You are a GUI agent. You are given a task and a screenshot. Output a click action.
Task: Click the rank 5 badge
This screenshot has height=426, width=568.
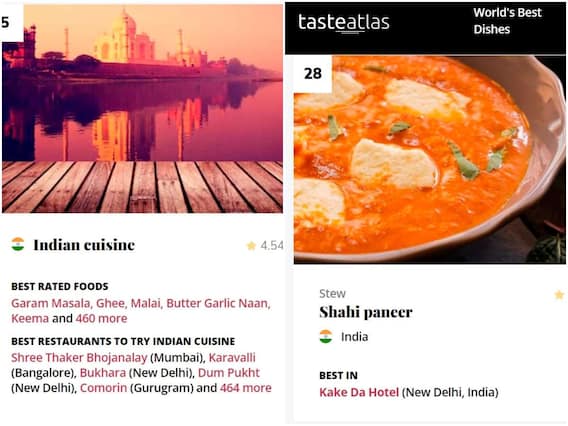[11, 22]
